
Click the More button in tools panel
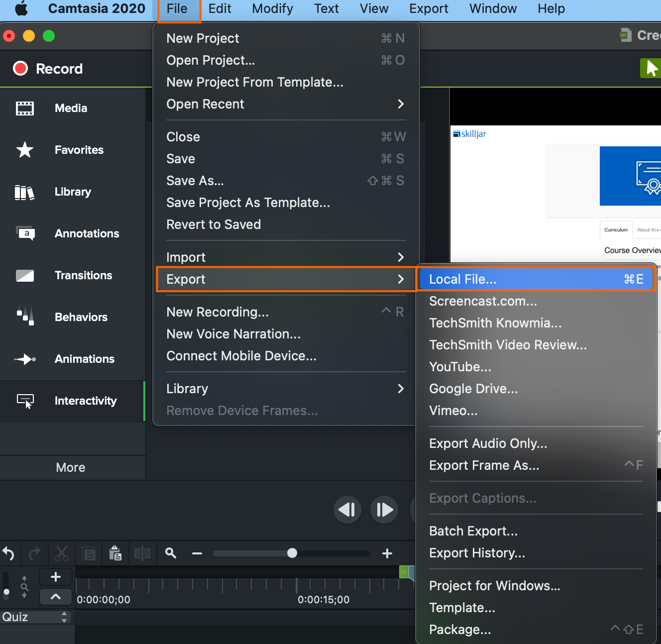[x=71, y=467]
